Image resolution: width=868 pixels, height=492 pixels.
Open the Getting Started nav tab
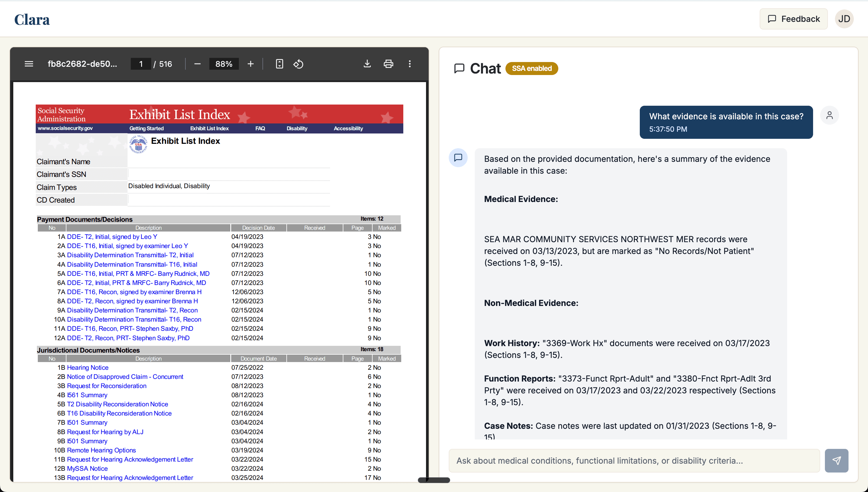tap(146, 128)
